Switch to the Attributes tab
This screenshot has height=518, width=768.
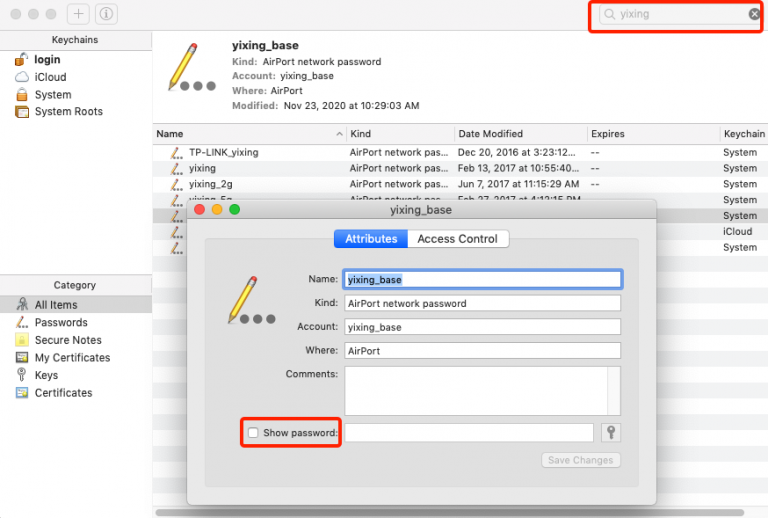371,239
